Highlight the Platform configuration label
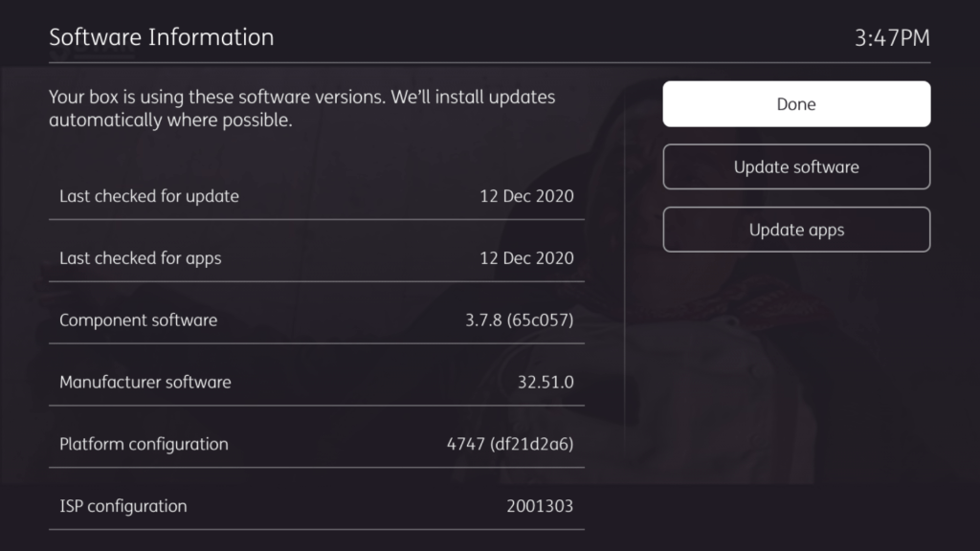The image size is (980, 551). pos(144,445)
